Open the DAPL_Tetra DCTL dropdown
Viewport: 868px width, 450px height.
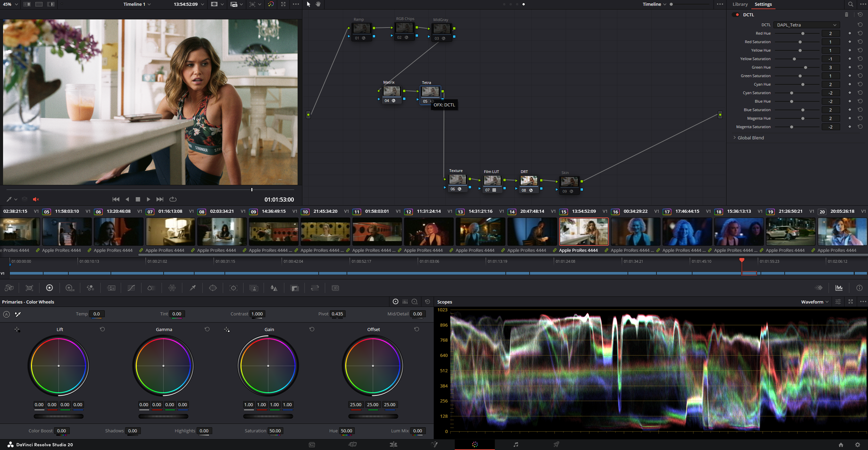point(806,25)
